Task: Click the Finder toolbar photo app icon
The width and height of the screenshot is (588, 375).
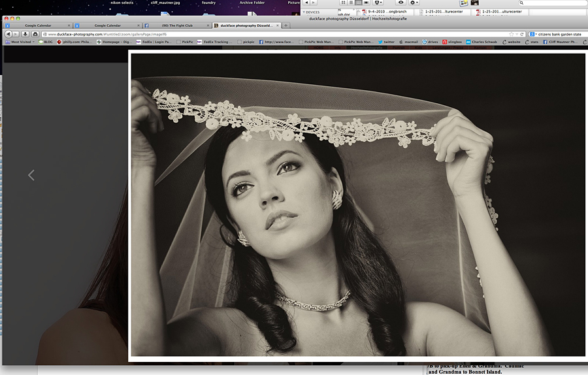Action: coord(464,3)
